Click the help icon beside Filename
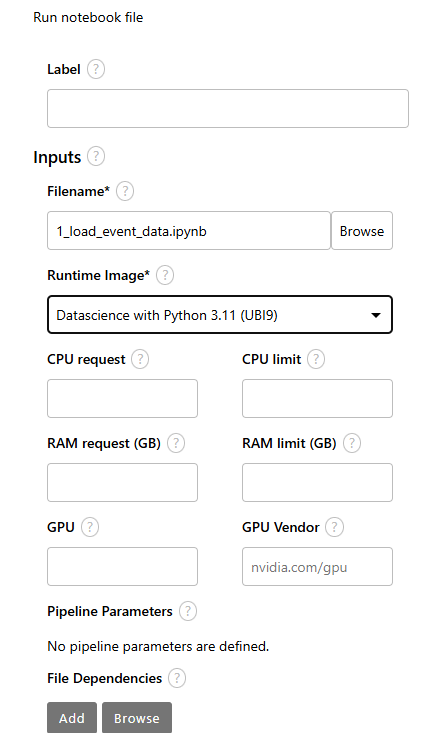 click(125, 191)
